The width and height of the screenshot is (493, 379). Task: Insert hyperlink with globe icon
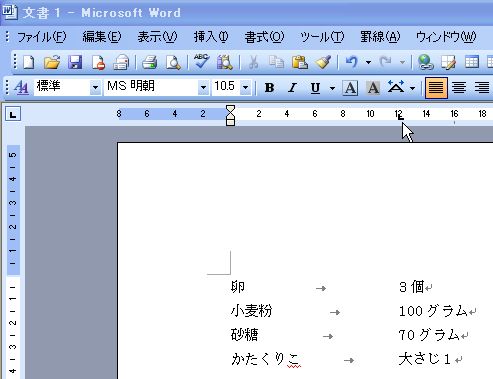[426, 62]
